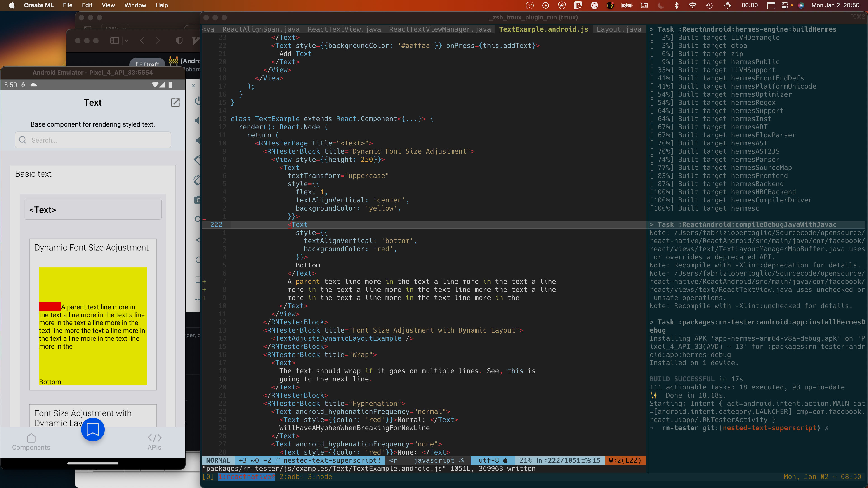
Task: Select the ReactTextView.java buffer tab
Action: point(344,29)
